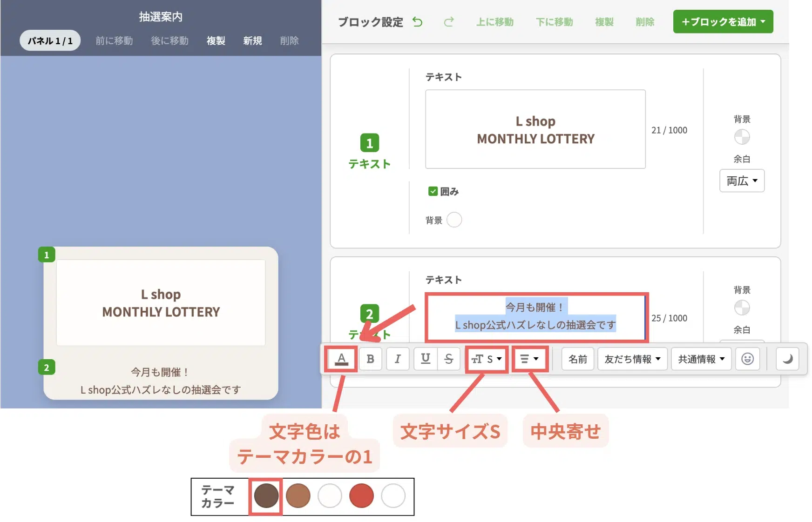Screen dimensions: 812x522
Task: Click the パネル 1/1 pill button
Action: pyautogui.click(x=50, y=41)
